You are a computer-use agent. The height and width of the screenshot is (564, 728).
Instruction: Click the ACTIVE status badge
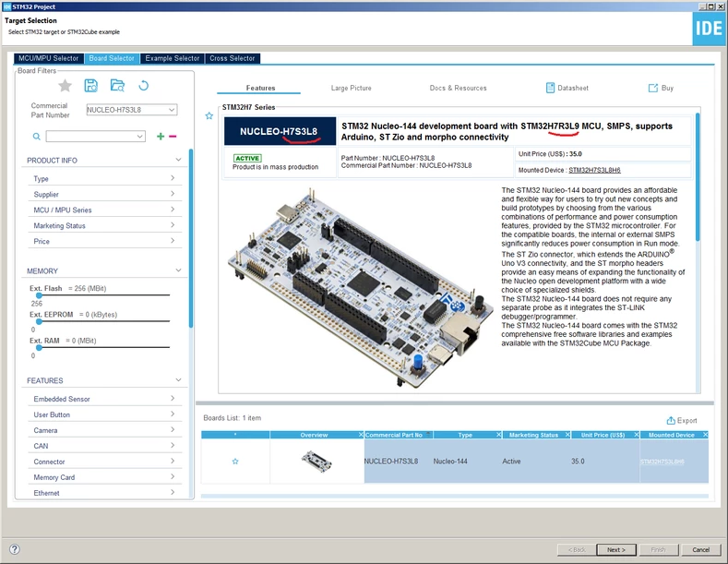247,159
